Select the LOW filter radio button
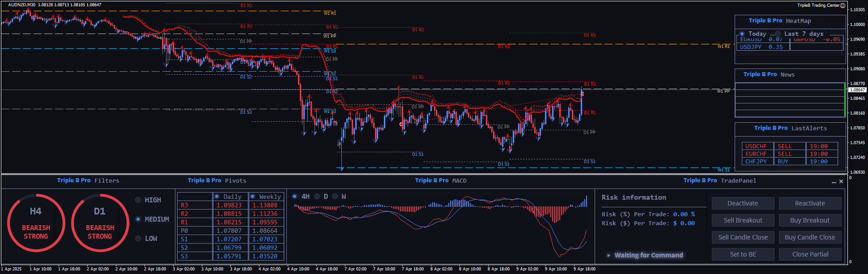The height and width of the screenshot is (274, 868). (x=138, y=239)
